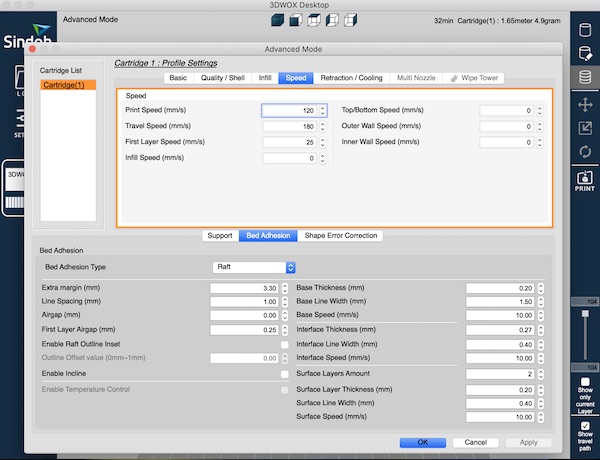Switch to the Quality / Shell tab
Image resolution: width=600 pixels, height=460 pixels.
click(x=222, y=78)
